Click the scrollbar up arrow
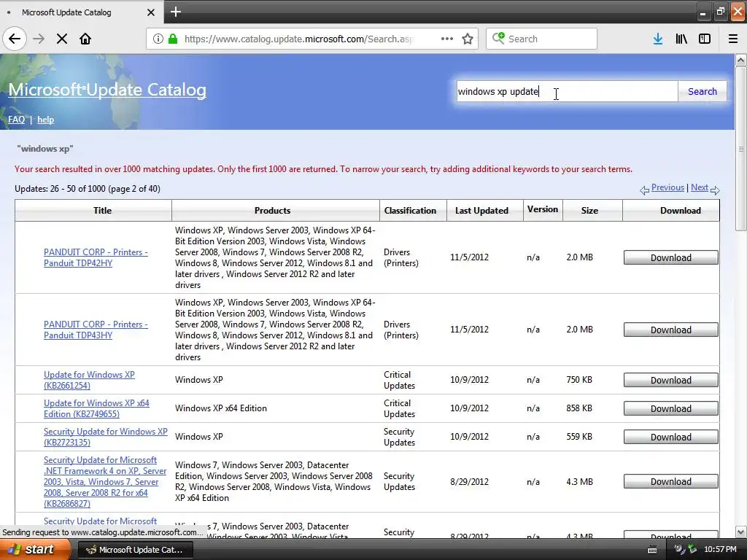The image size is (747, 560). pos(740,60)
